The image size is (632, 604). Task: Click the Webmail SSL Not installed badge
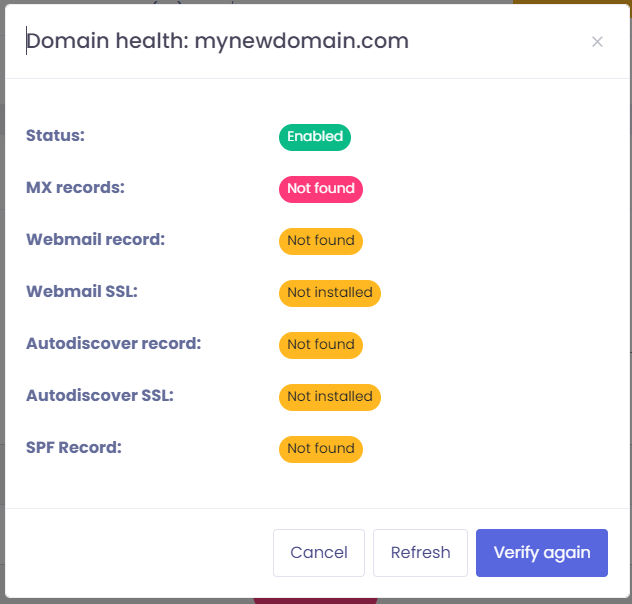click(x=329, y=293)
